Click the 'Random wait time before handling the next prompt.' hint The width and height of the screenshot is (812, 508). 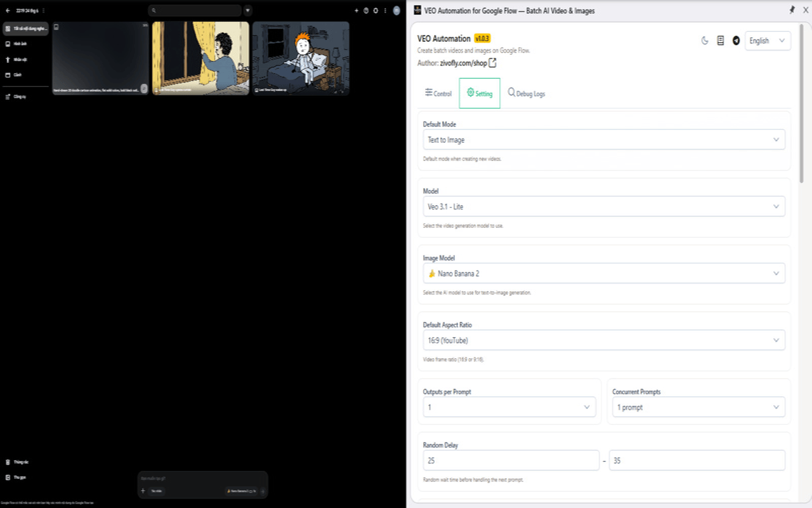click(473, 479)
